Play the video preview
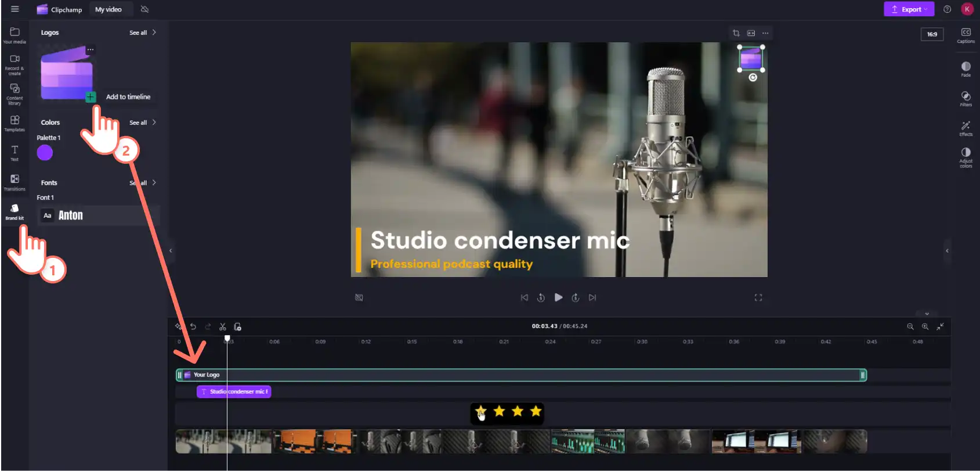Image resolution: width=980 pixels, height=471 pixels. (x=558, y=297)
